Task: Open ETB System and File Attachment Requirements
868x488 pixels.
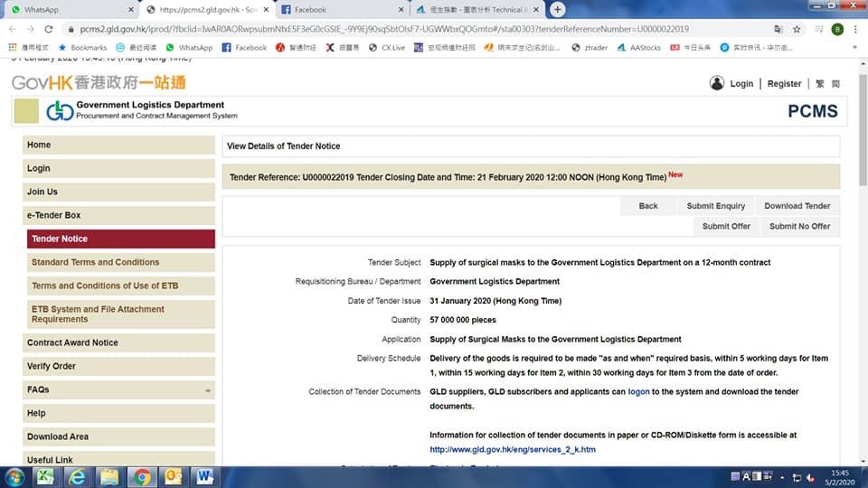Action: (120, 314)
